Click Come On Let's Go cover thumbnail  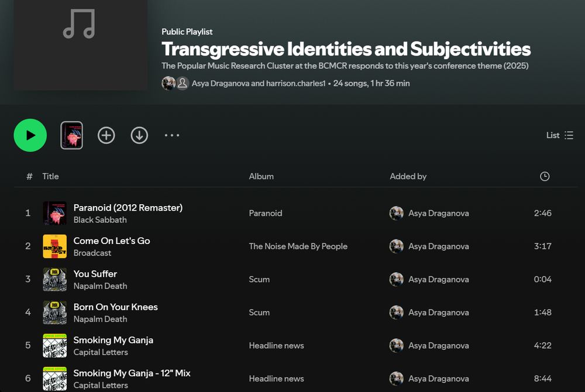[55, 246]
